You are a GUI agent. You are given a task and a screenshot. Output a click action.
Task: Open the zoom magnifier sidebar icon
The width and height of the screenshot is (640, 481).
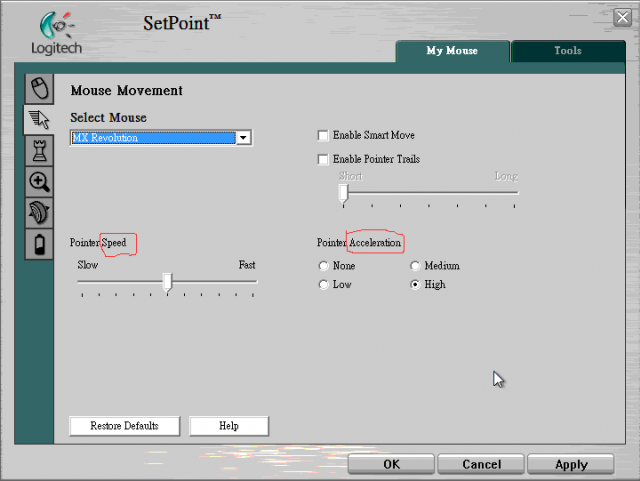click(39, 182)
